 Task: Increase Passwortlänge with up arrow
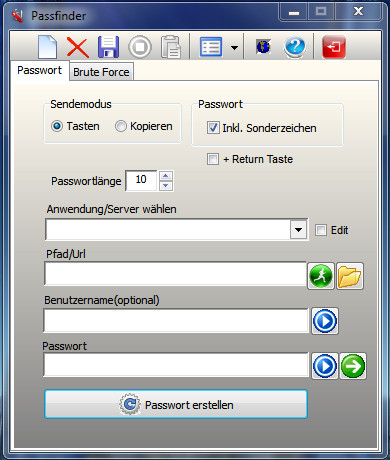tap(166, 176)
